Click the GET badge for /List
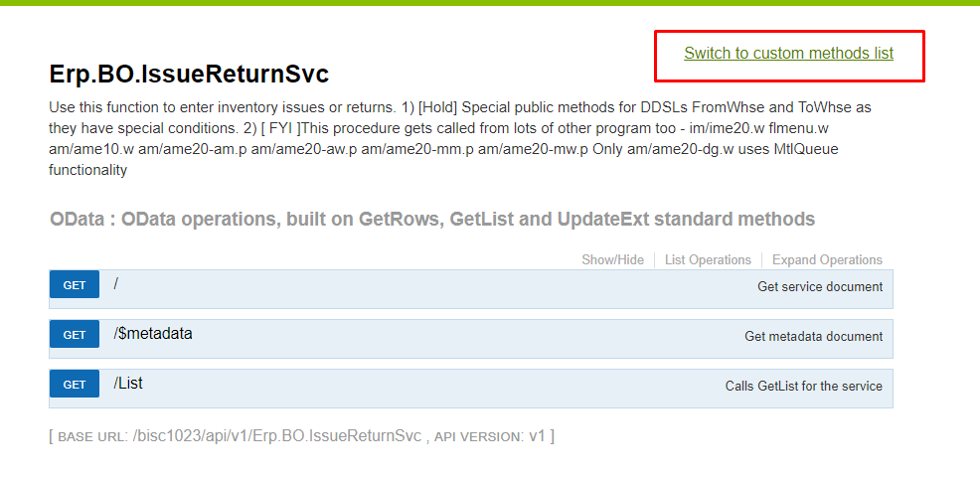Image resolution: width=980 pixels, height=479 pixels. tap(75, 385)
